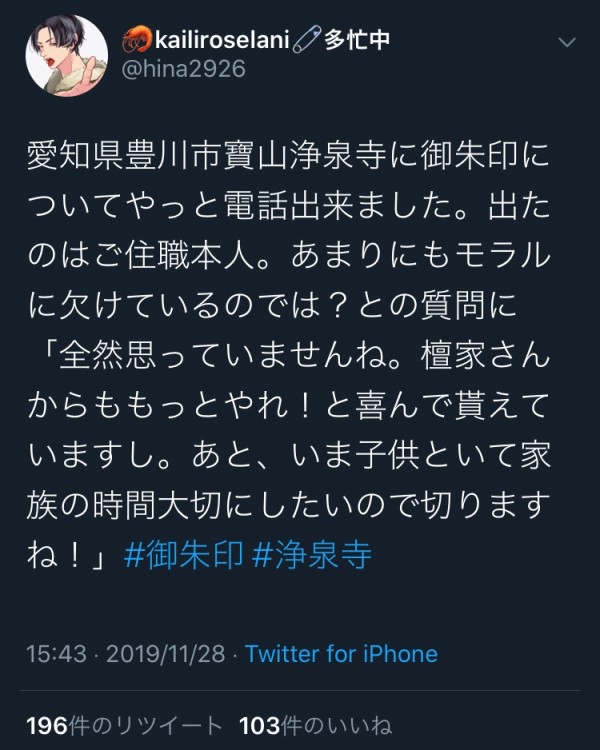
Task: Open the author's profile avatar
Action: 67,55
